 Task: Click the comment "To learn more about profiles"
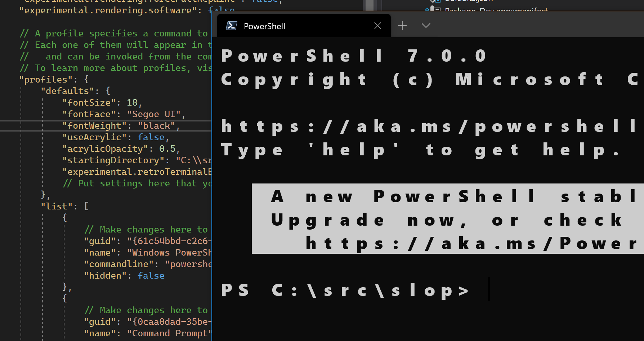coord(115,68)
